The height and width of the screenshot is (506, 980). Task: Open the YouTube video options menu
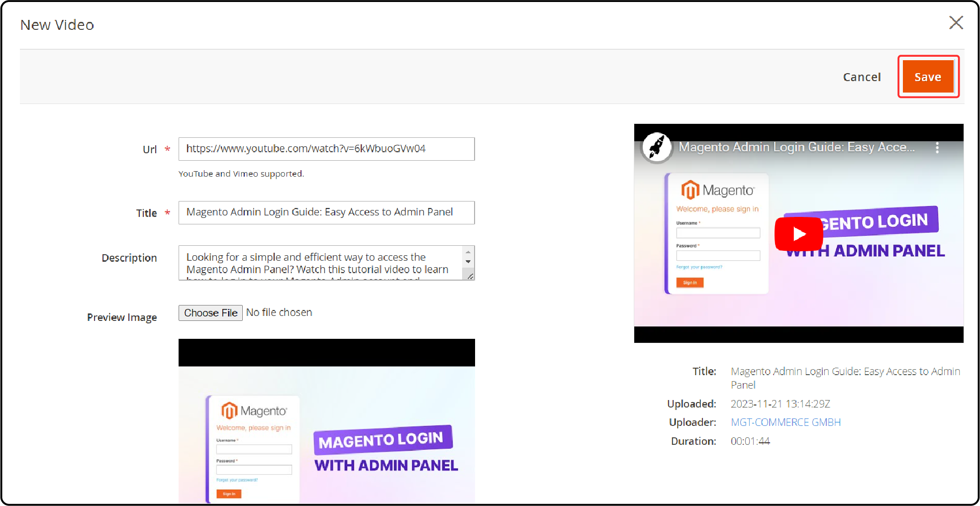point(937,148)
